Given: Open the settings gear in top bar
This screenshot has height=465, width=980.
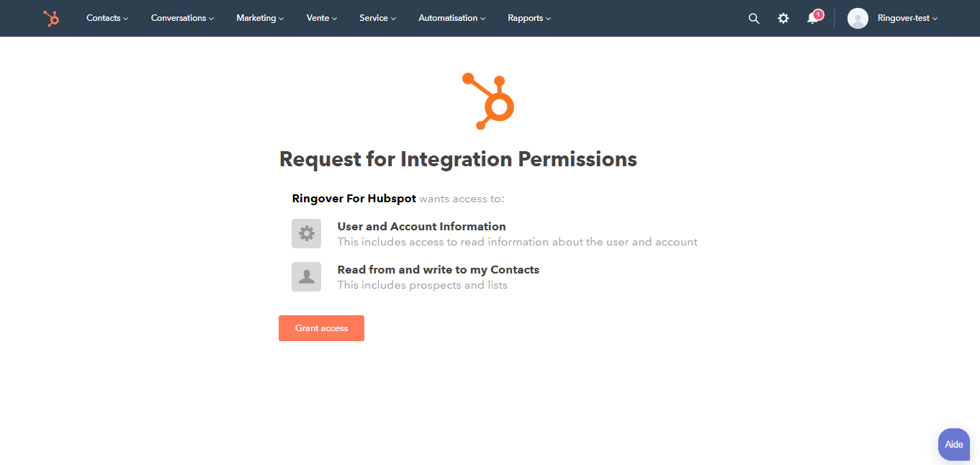Looking at the screenshot, I should 783,19.
